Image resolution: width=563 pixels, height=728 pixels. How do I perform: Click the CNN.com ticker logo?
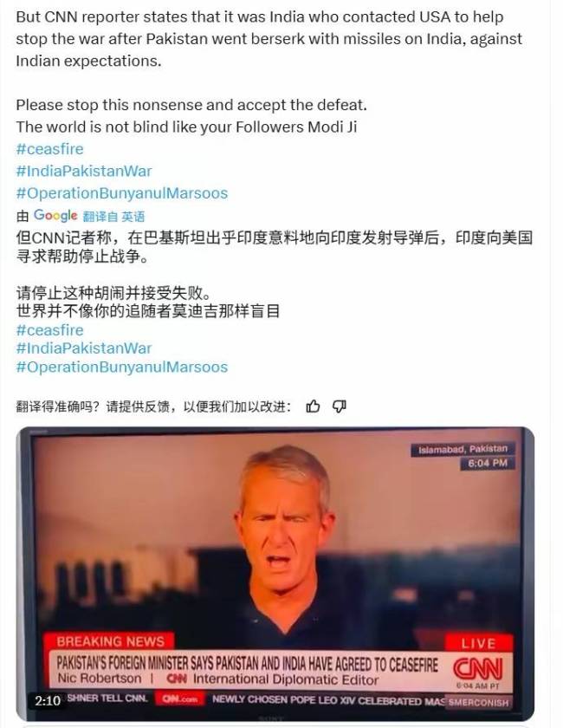179,699
